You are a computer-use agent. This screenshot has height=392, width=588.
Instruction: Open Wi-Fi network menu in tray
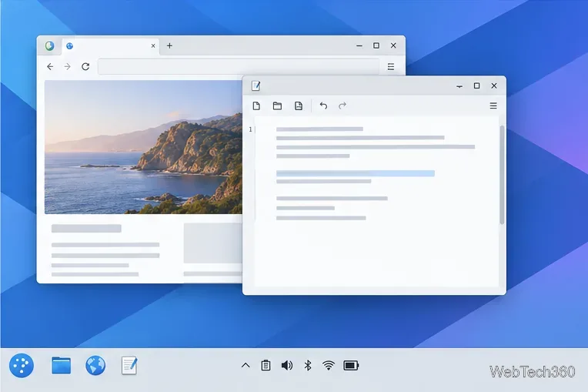(x=329, y=365)
